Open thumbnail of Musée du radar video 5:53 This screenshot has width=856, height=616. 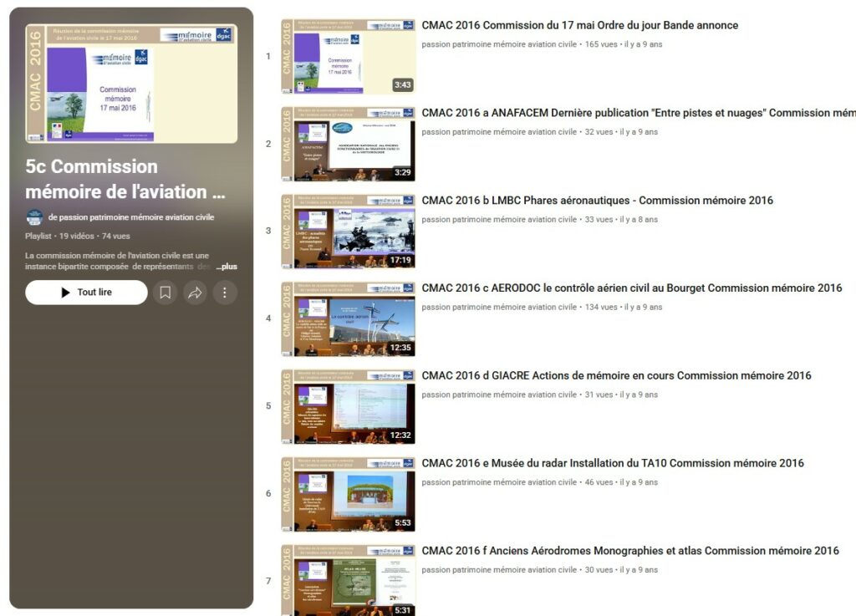[349, 494]
